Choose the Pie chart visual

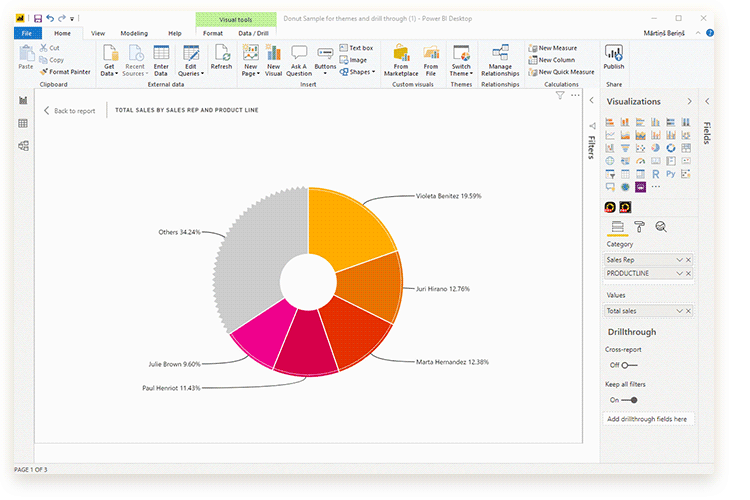[655, 148]
